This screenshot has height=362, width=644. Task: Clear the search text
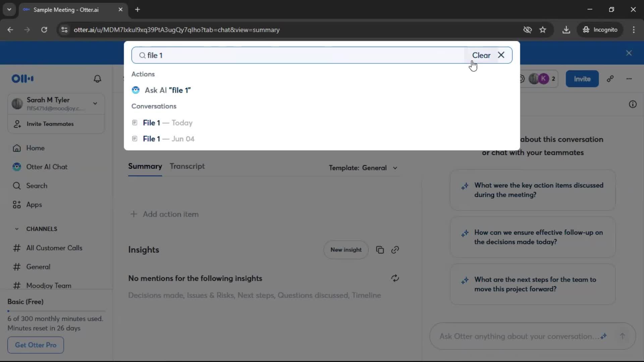coord(481,55)
